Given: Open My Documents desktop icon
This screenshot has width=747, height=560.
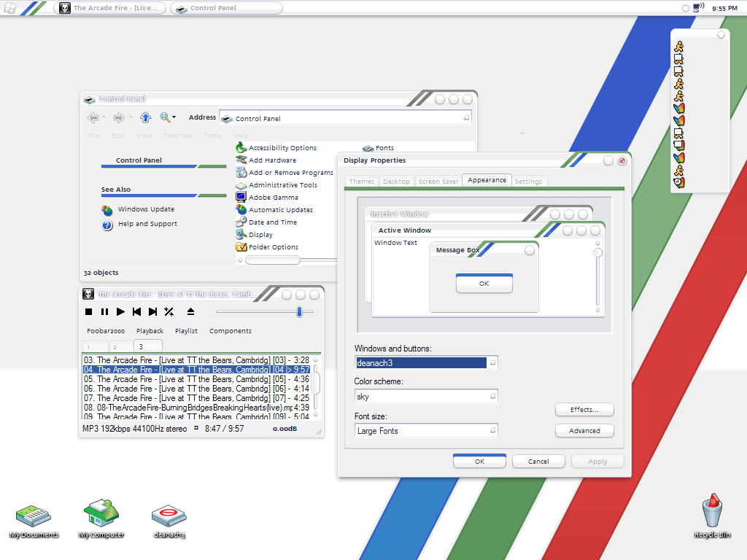Looking at the screenshot, I should (x=34, y=521).
